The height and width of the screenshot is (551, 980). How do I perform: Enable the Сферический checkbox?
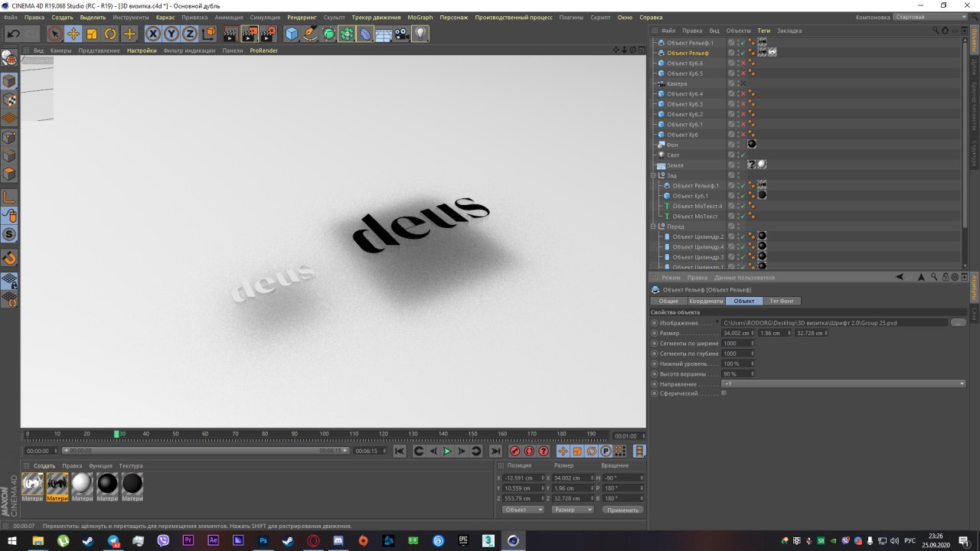[724, 393]
